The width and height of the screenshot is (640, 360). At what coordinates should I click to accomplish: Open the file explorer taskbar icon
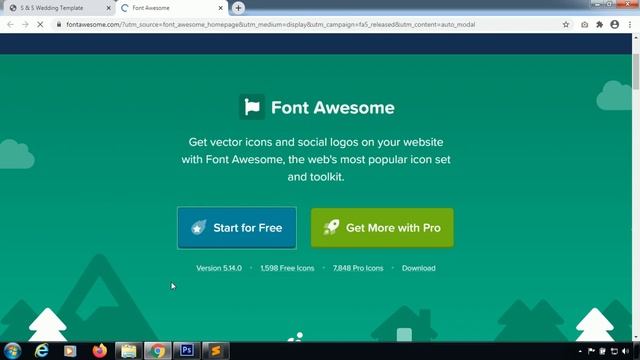129,351
